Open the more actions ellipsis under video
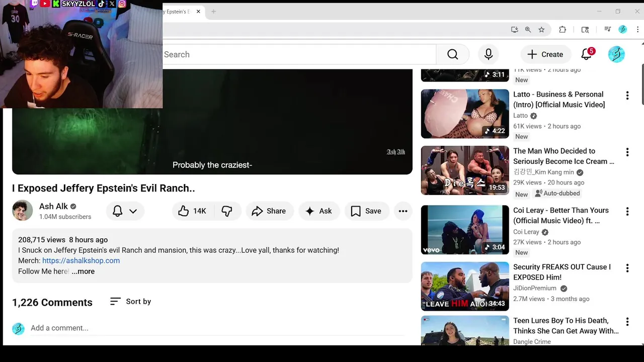This screenshot has height=362, width=644. (403, 211)
